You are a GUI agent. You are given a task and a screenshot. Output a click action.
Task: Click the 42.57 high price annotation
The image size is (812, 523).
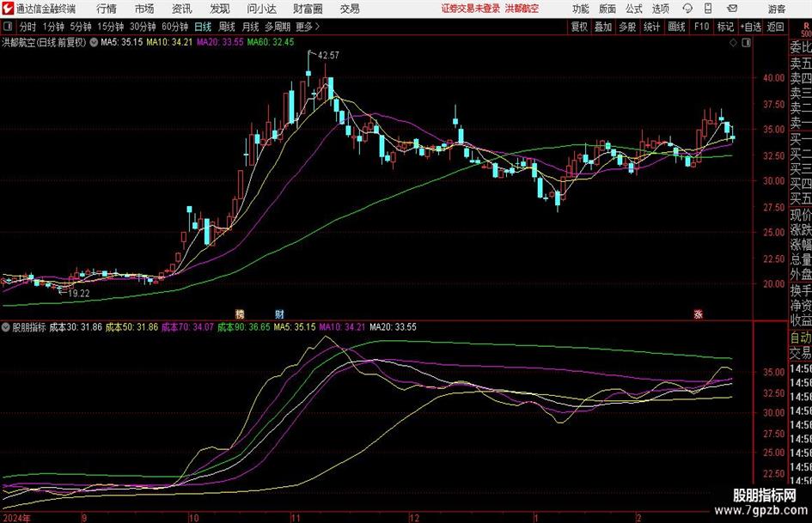click(x=328, y=56)
